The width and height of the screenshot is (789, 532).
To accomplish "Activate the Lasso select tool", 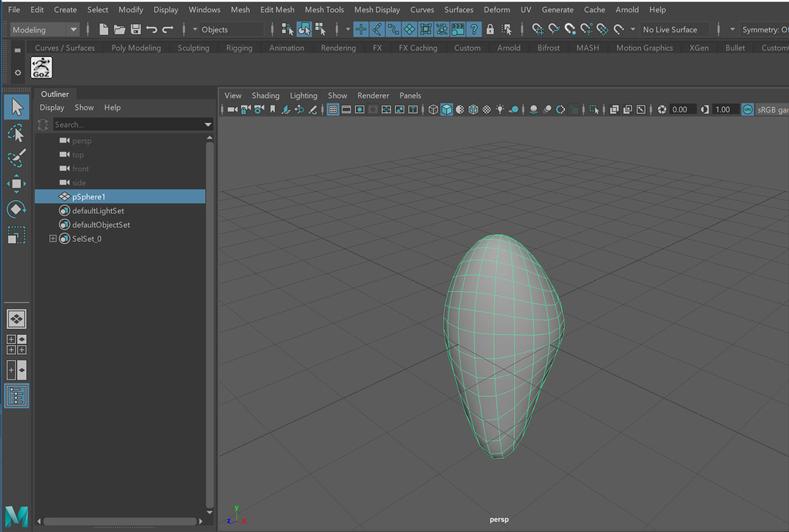I will coord(17,133).
